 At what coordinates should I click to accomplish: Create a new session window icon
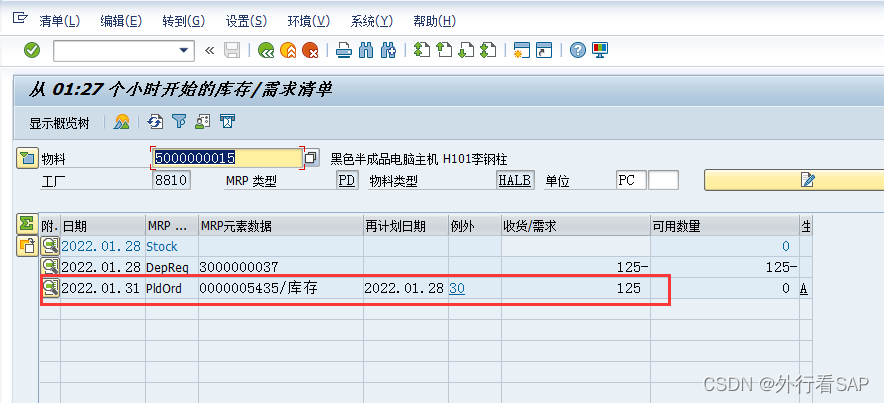click(x=522, y=50)
